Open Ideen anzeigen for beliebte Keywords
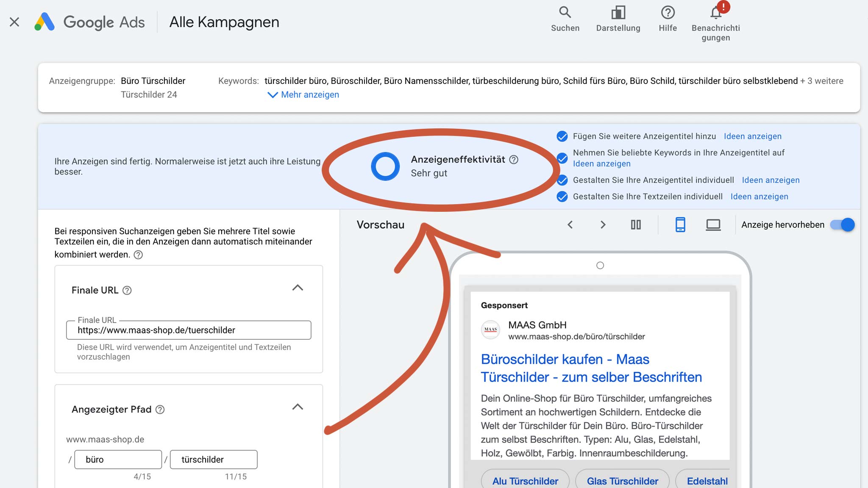Image resolution: width=868 pixels, height=488 pixels. point(601,164)
